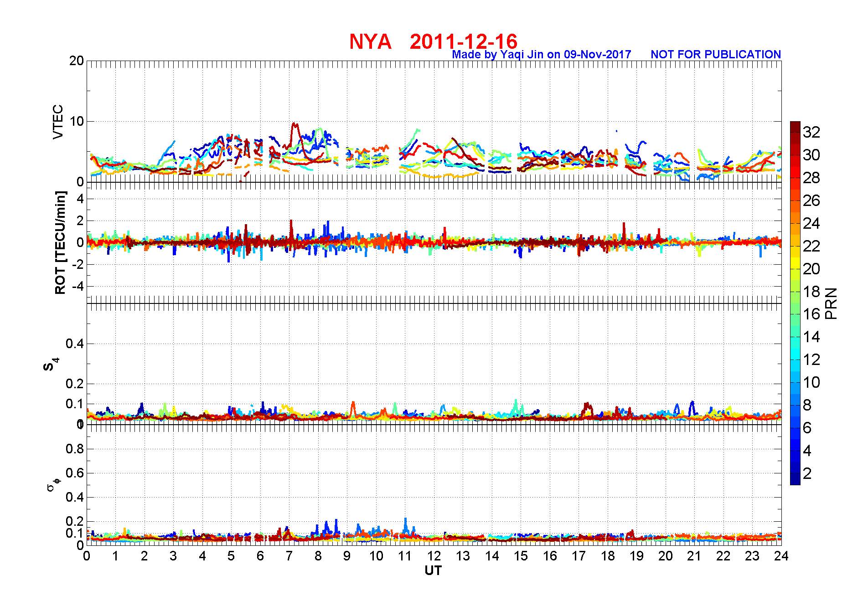Image resolution: width=868 pixels, height=606 pixels.
Task: Select UT axis tick label 15
Action: point(521,556)
